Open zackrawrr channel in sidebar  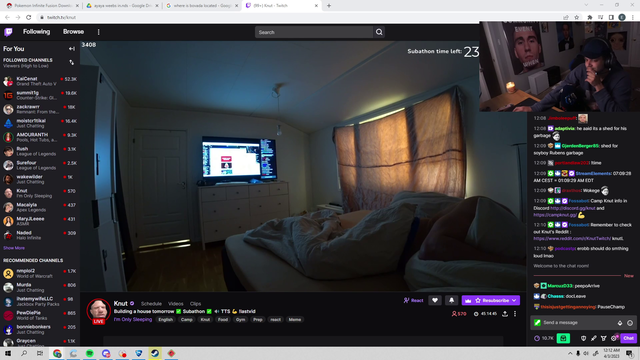(40, 109)
